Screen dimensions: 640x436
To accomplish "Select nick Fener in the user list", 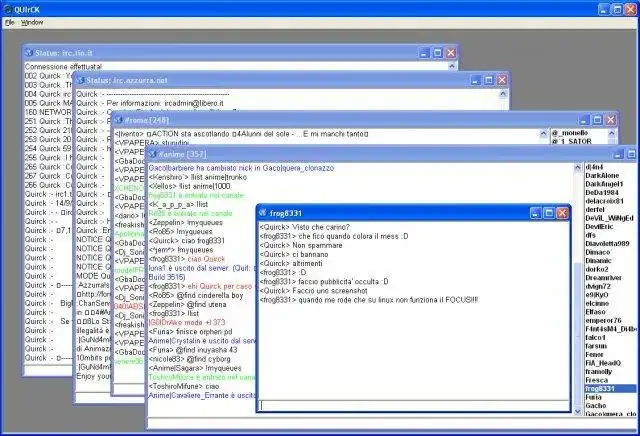I will click(x=594, y=355).
